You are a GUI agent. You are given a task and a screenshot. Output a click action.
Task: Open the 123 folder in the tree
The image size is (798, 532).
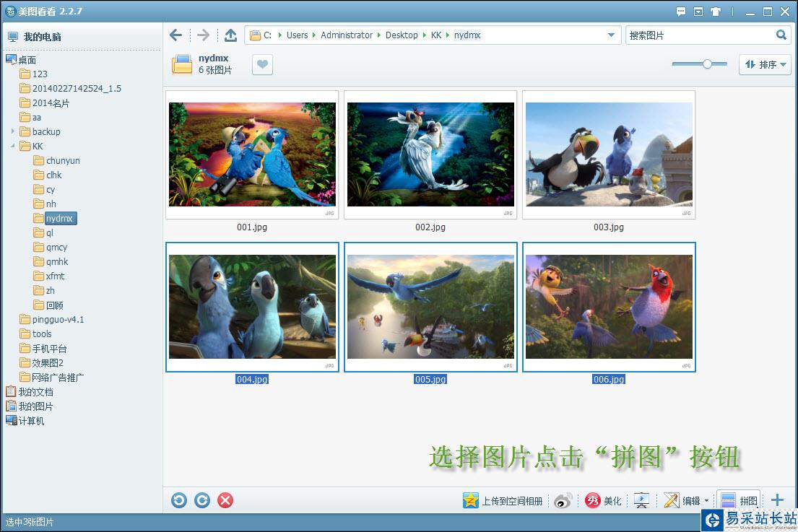coord(40,74)
